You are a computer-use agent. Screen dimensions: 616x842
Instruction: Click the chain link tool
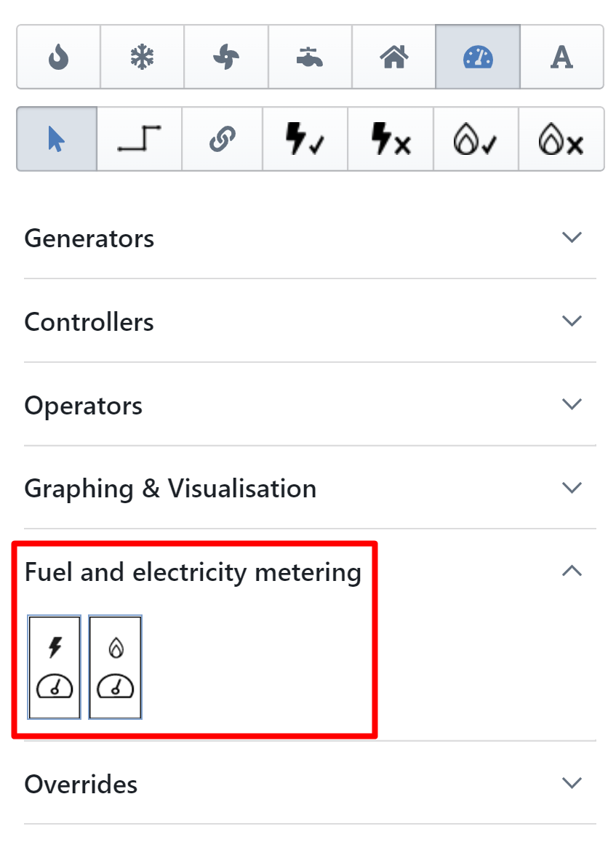point(222,139)
